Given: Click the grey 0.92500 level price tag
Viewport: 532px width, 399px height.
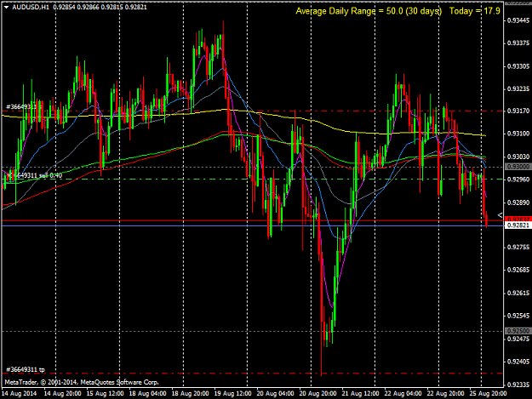Looking at the screenshot, I should click(518, 331).
